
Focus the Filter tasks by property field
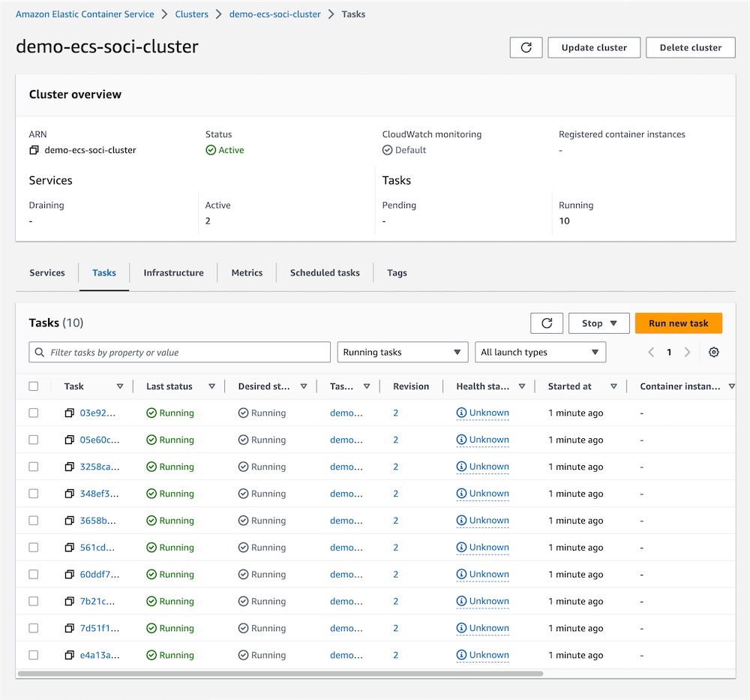(179, 352)
